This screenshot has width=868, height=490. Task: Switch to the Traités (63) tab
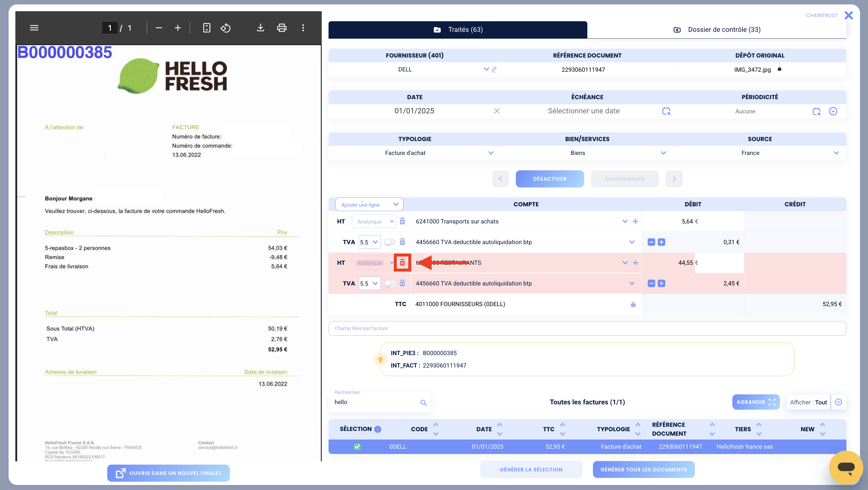458,30
